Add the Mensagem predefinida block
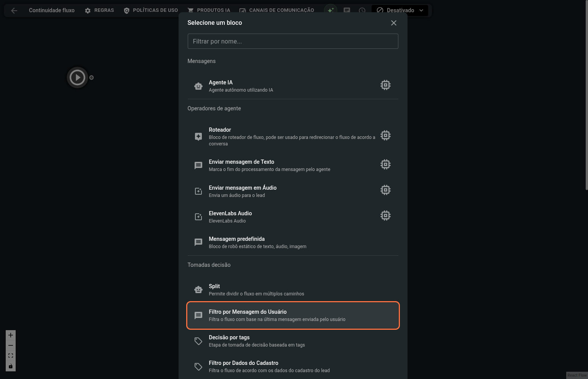588x379 pixels. (x=293, y=242)
